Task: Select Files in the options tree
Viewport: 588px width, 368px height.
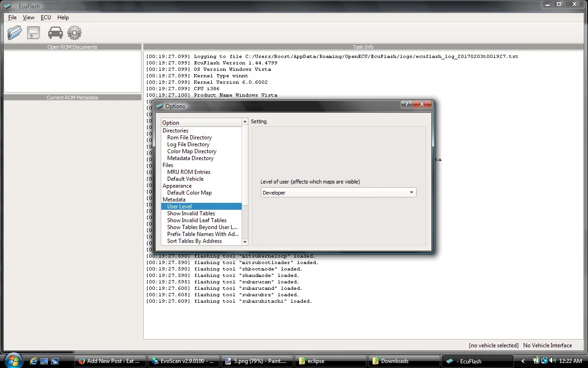Action: pyautogui.click(x=168, y=165)
